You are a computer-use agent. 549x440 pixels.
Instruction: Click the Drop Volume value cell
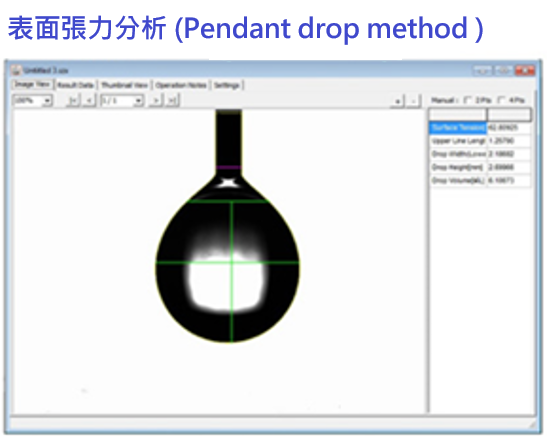508,181
